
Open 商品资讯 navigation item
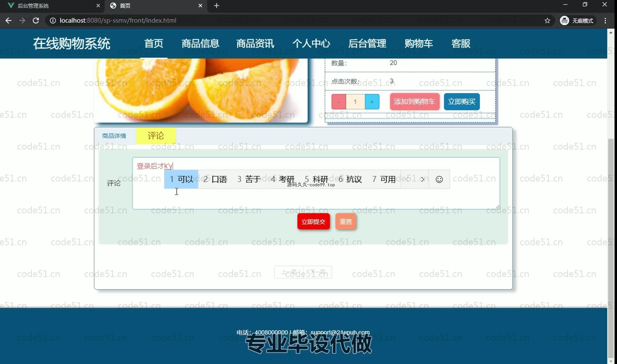(x=255, y=43)
